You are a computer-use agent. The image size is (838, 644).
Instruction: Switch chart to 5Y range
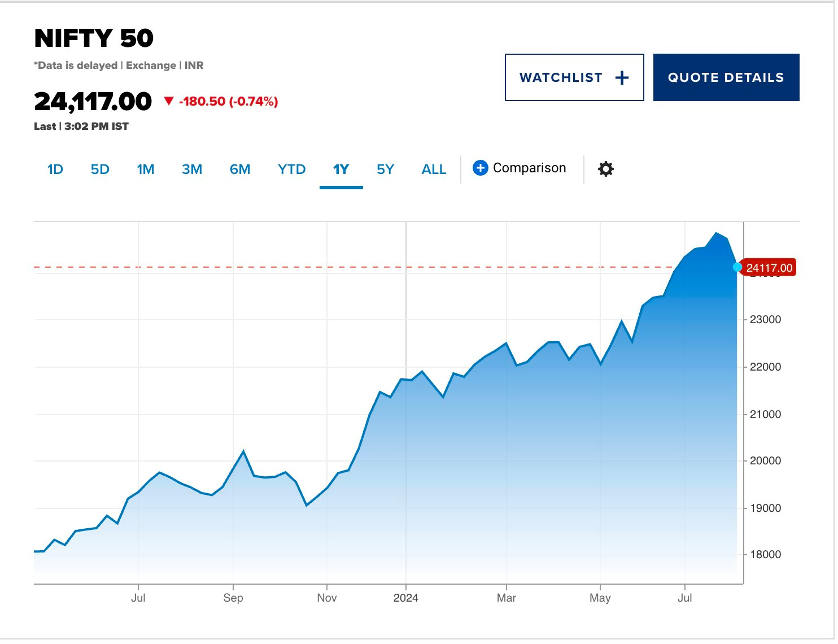pos(385,169)
